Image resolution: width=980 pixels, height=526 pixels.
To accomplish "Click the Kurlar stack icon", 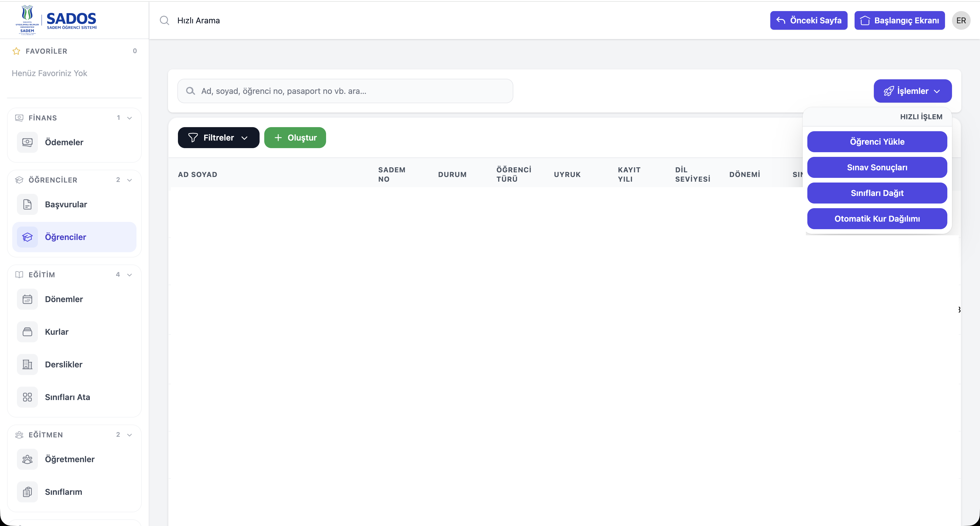I will coord(27,332).
